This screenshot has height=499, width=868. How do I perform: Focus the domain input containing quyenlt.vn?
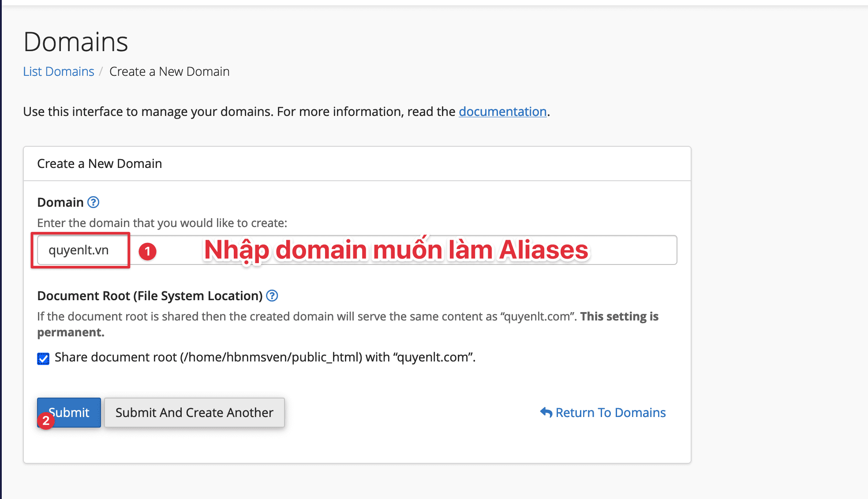[79, 250]
